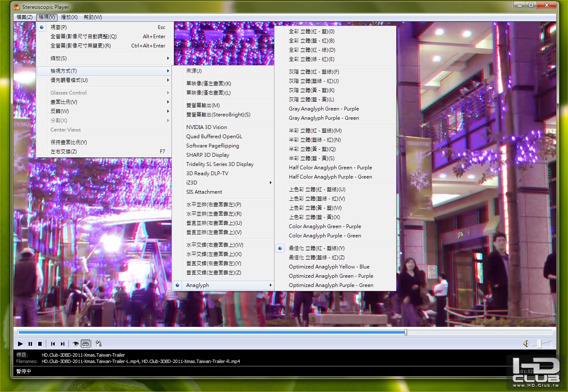Click the Stereoscopic Player title bar app icon

tap(17, 7)
